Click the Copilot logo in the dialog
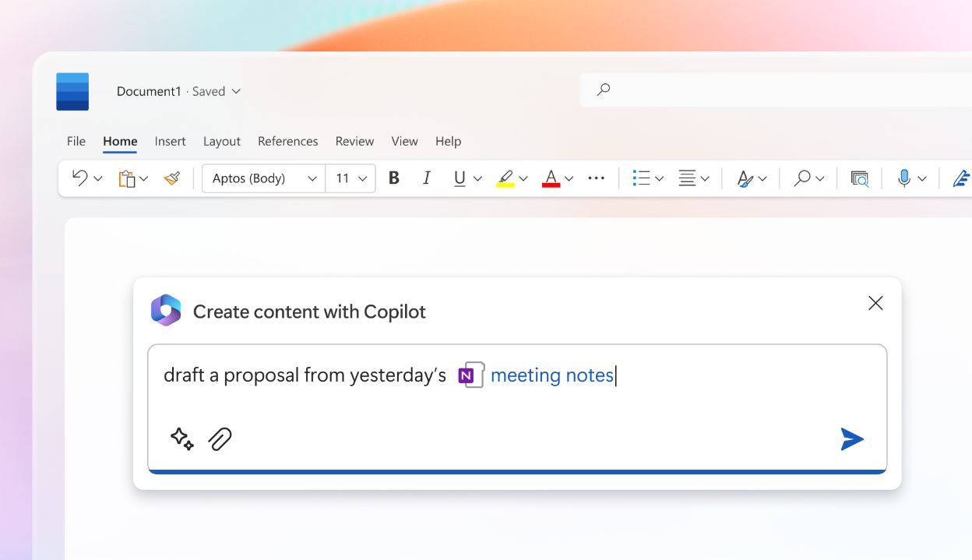Image resolution: width=972 pixels, height=560 pixels. (x=166, y=310)
